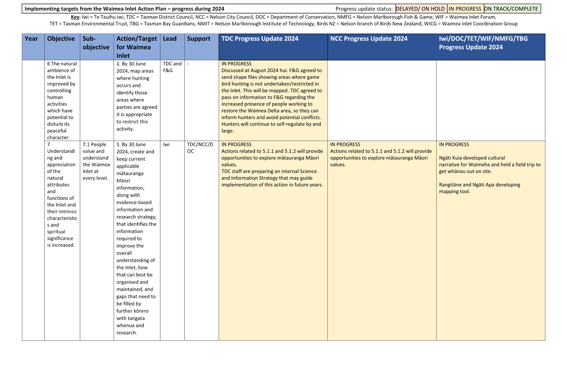This screenshot has height=392, width=567.
Task: Select the 'Support' column header
Action: [202, 47]
